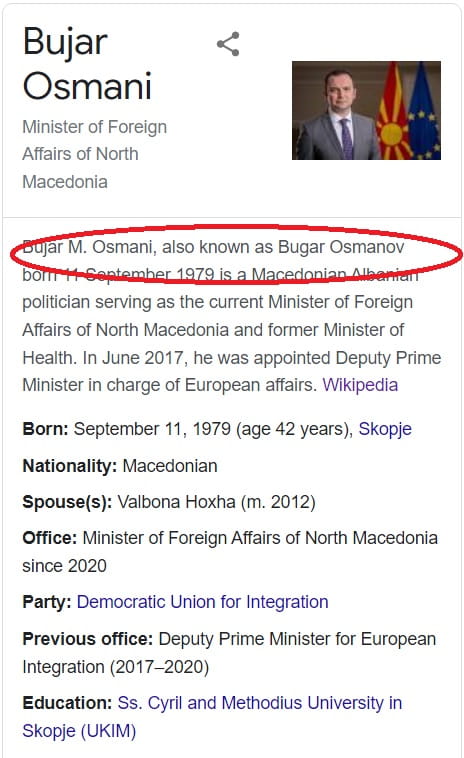Open Ss. Cyril and Methodius University link

pyautogui.click(x=212, y=716)
